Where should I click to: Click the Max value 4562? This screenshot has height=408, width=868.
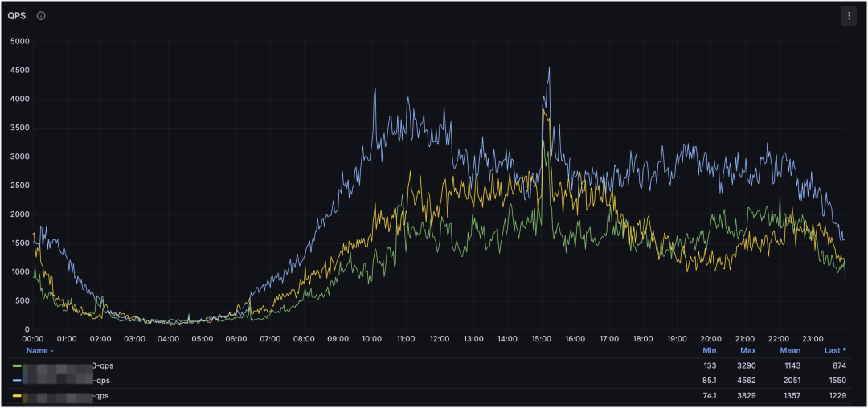pos(747,381)
